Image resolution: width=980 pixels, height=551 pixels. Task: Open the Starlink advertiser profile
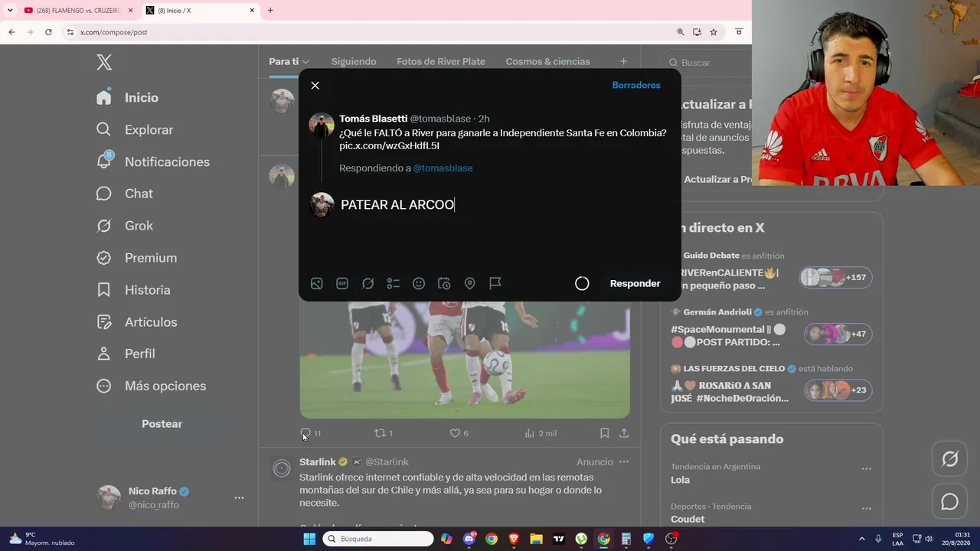point(318,462)
